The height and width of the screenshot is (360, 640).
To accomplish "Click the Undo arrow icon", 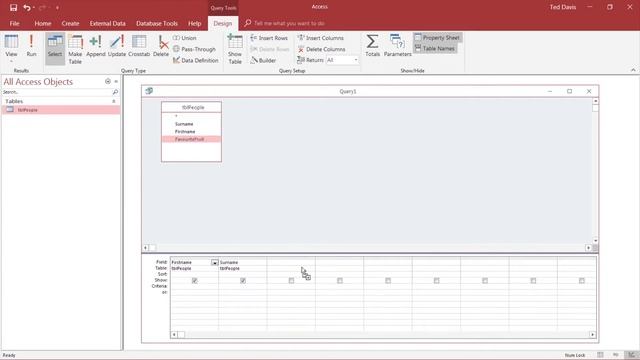I will click(27, 7).
